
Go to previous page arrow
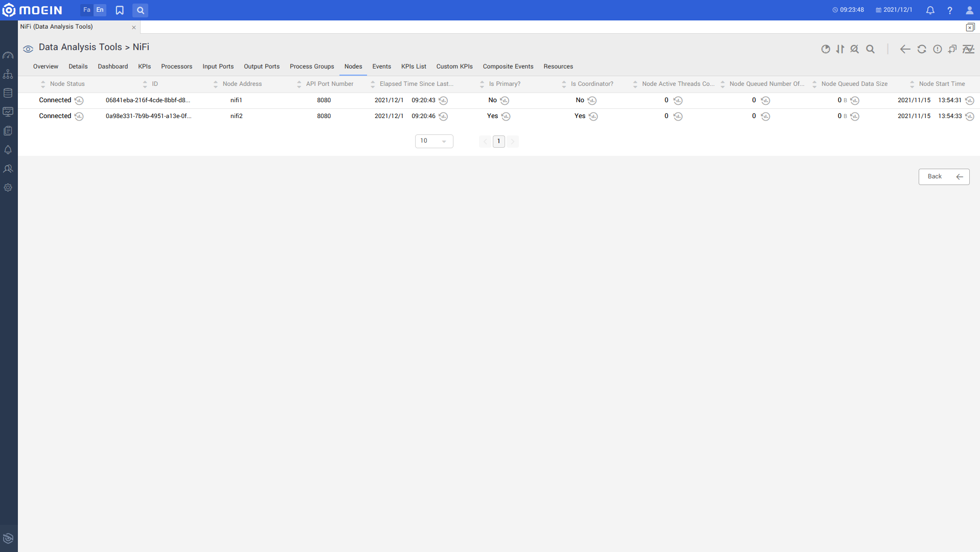(x=485, y=142)
